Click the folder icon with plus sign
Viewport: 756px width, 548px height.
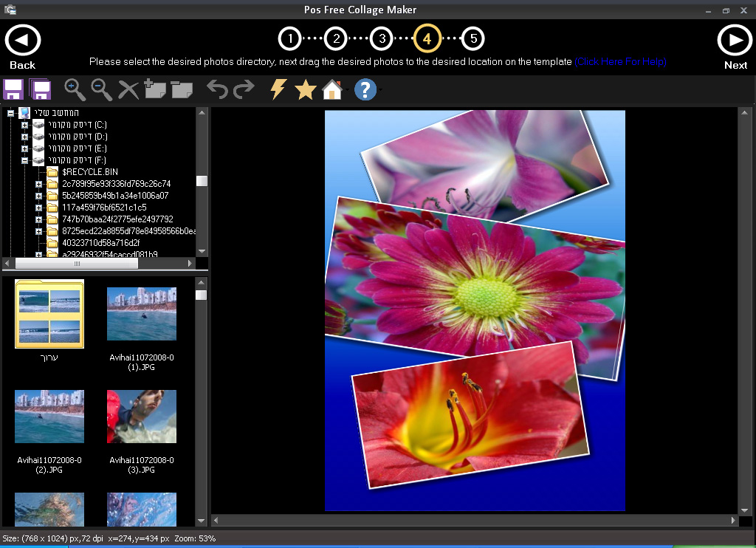click(x=154, y=89)
